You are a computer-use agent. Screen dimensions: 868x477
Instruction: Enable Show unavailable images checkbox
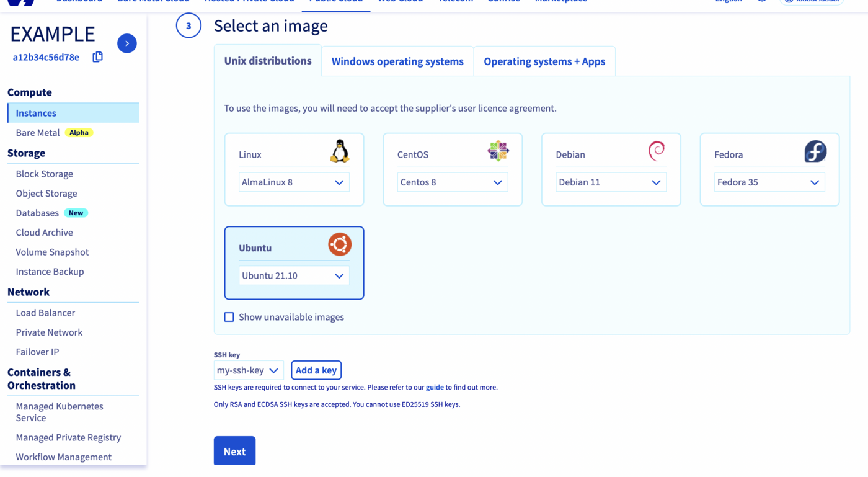click(x=229, y=317)
